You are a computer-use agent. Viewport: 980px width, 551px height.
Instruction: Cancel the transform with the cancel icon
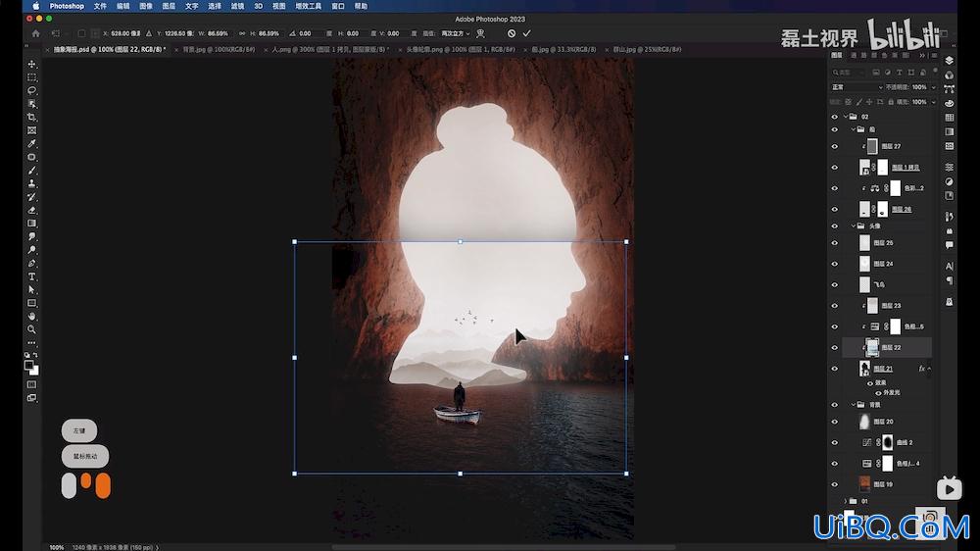(512, 33)
